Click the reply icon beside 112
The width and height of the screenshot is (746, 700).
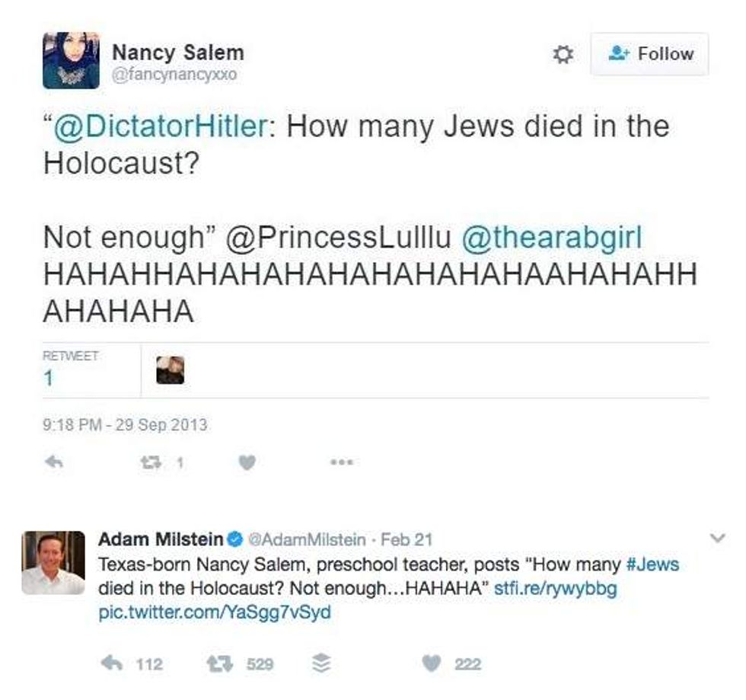tap(111, 664)
